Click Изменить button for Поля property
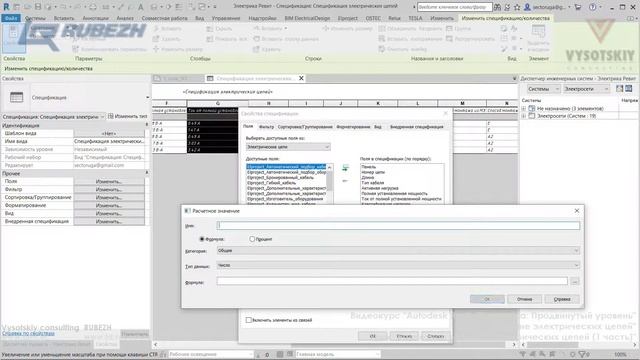The height and width of the screenshot is (360, 640). click(109, 181)
